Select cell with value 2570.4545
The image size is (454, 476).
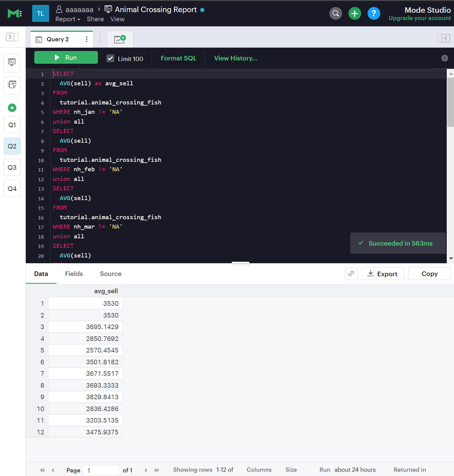coord(86,350)
